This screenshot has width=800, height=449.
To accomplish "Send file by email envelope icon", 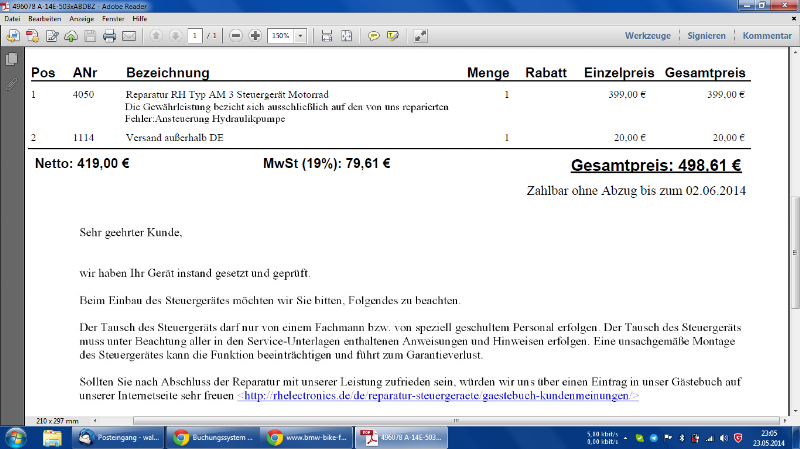I will (129, 36).
